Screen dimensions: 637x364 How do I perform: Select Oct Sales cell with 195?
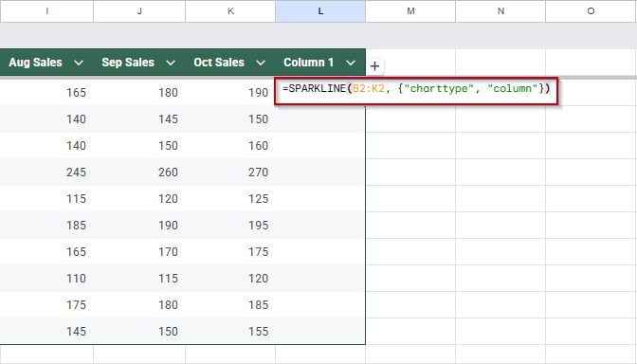click(230, 226)
